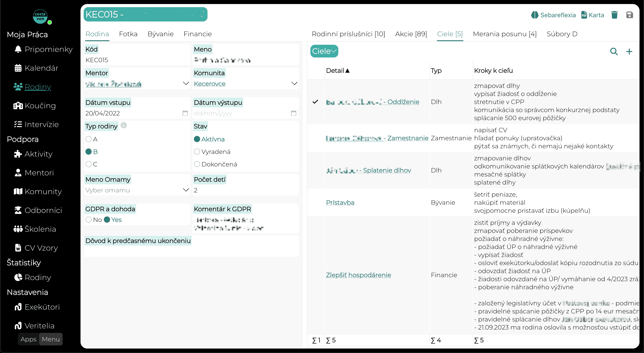644x353 pixels.
Task: Click the save floppy disk icon
Action: coord(629,15)
